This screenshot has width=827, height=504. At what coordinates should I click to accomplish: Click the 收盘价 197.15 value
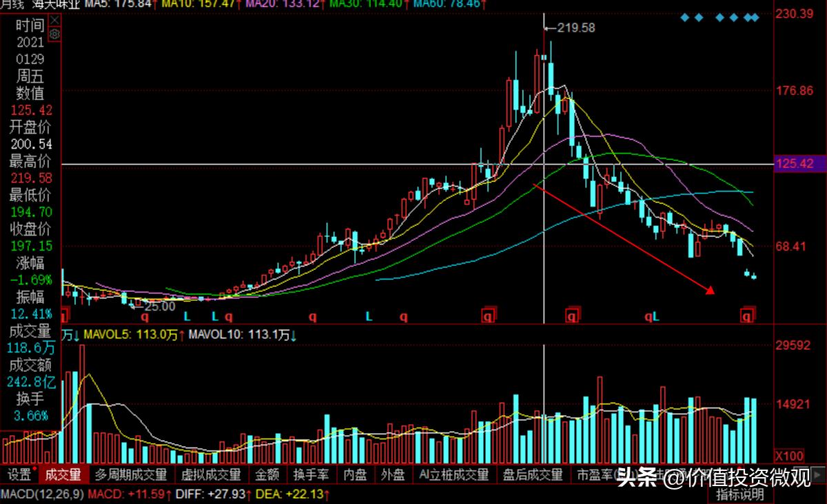[32, 245]
